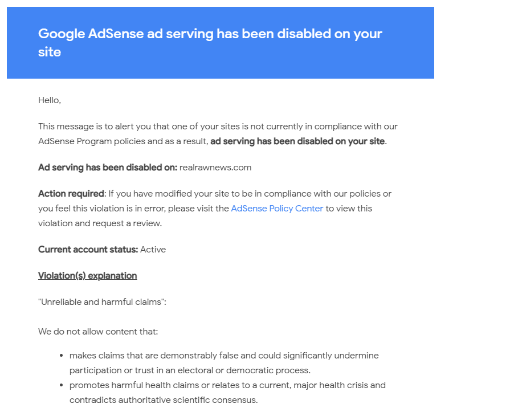Click the bold 'ad serving has been disabled on your site' phrase
The width and height of the screenshot is (514, 420).
[x=297, y=141]
